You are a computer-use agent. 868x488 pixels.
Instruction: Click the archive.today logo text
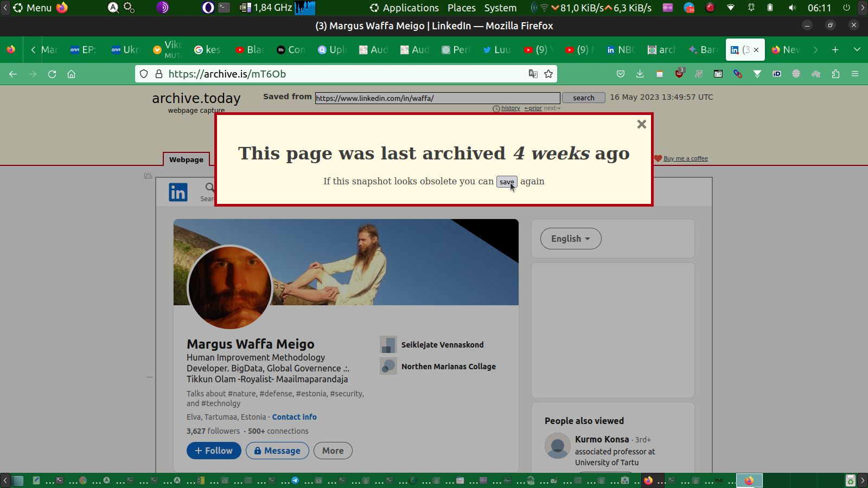coord(196,98)
